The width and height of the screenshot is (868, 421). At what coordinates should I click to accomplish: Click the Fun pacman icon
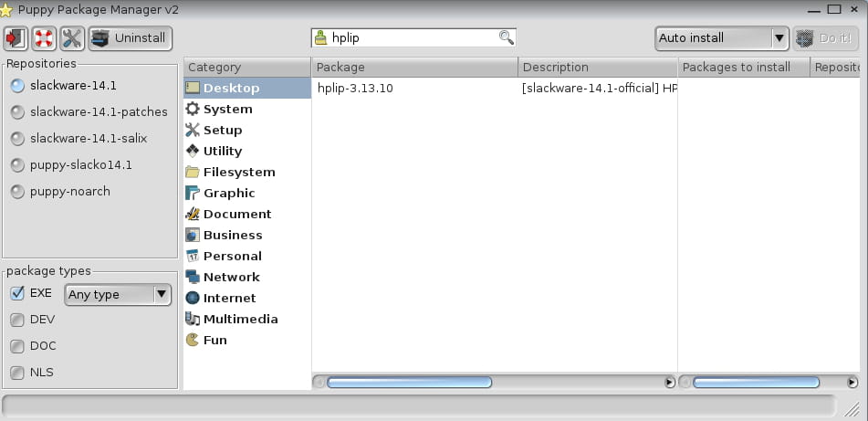pos(192,340)
